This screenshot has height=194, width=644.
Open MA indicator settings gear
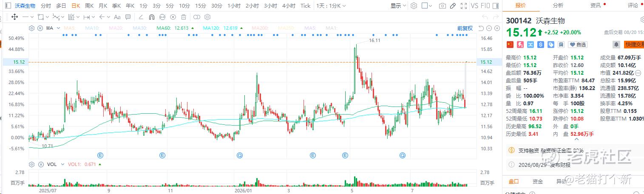(31, 28)
